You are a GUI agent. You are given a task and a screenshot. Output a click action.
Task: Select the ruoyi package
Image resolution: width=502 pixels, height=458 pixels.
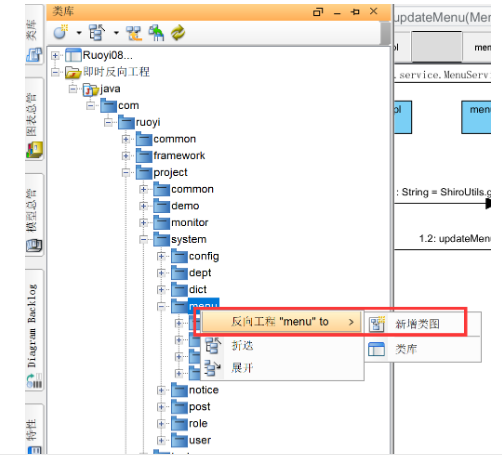pyautogui.click(x=139, y=122)
